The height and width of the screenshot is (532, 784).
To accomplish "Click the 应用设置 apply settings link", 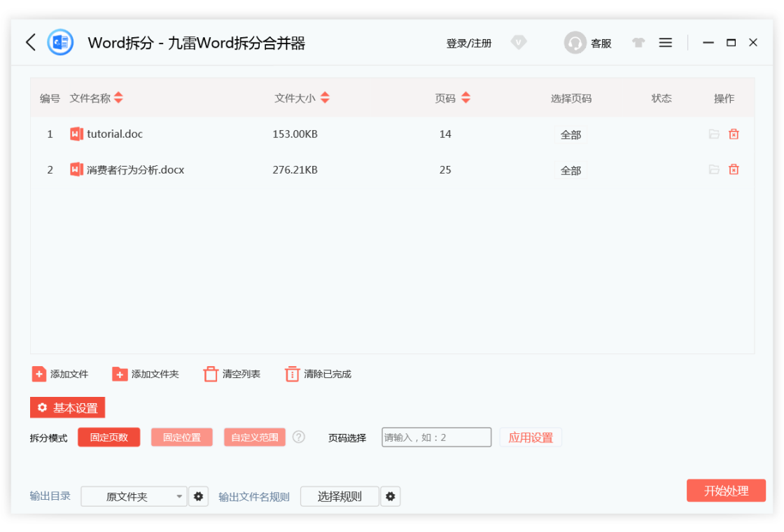I will click(530, 437).
